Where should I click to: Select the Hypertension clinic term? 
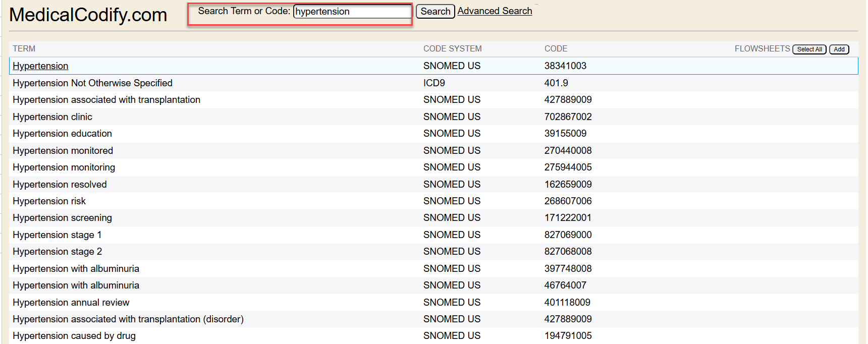tap(52, 117)
